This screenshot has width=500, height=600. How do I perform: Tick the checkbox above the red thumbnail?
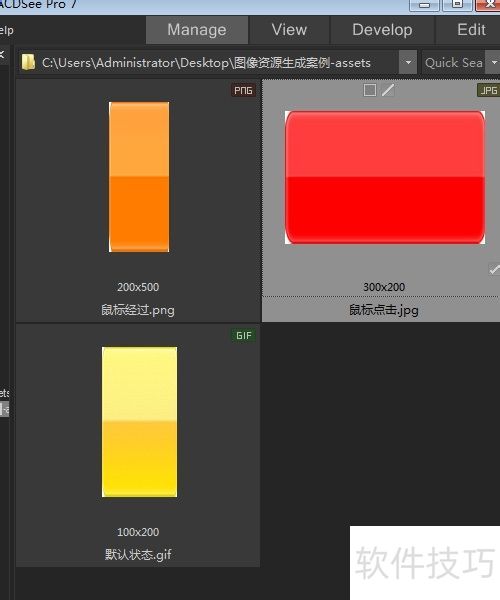[370, 90]
